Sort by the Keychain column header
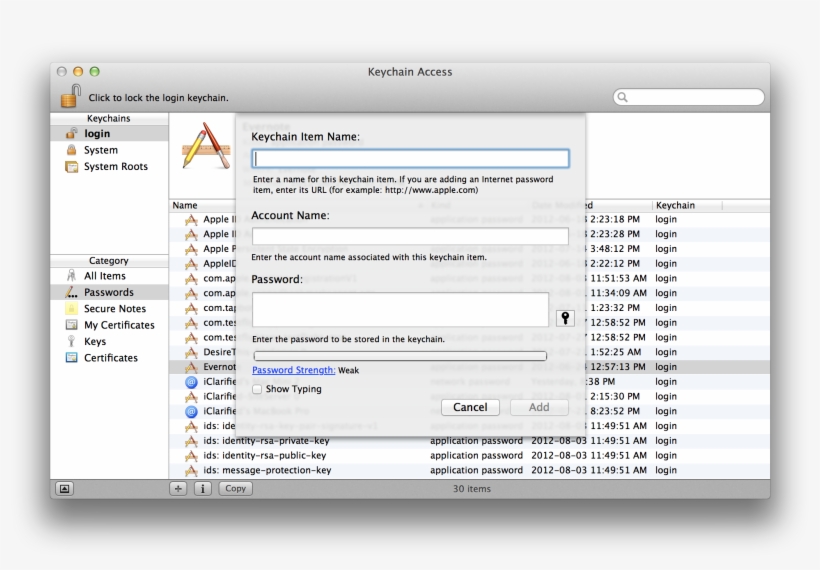The width and height of the screenshot is (820, 570). pos(675,205)
